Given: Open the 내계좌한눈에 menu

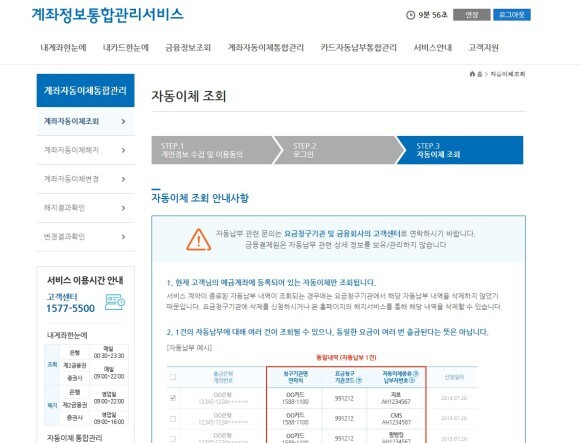Looking at the screenshot, I should point(64,48).
